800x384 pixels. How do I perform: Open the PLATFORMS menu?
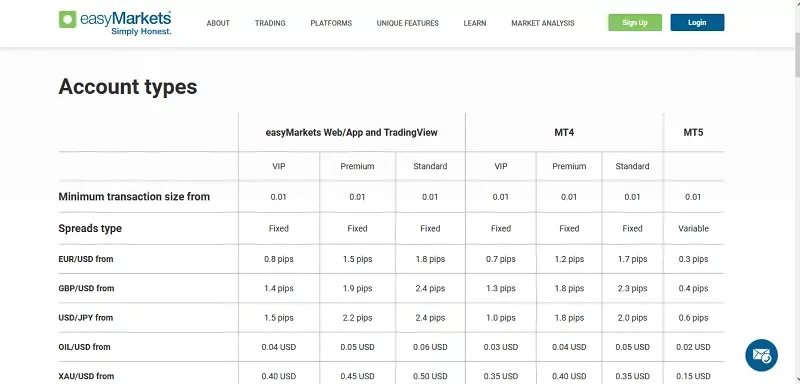pos(331,23)
